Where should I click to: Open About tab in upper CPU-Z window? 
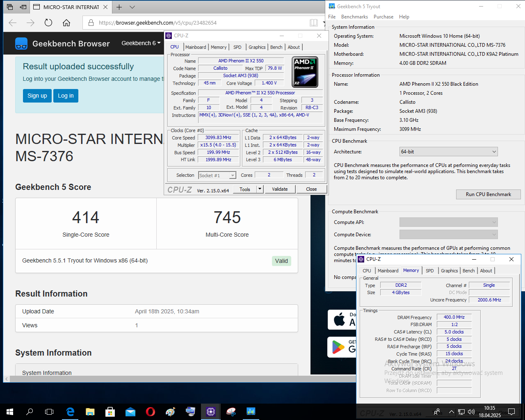294,47
